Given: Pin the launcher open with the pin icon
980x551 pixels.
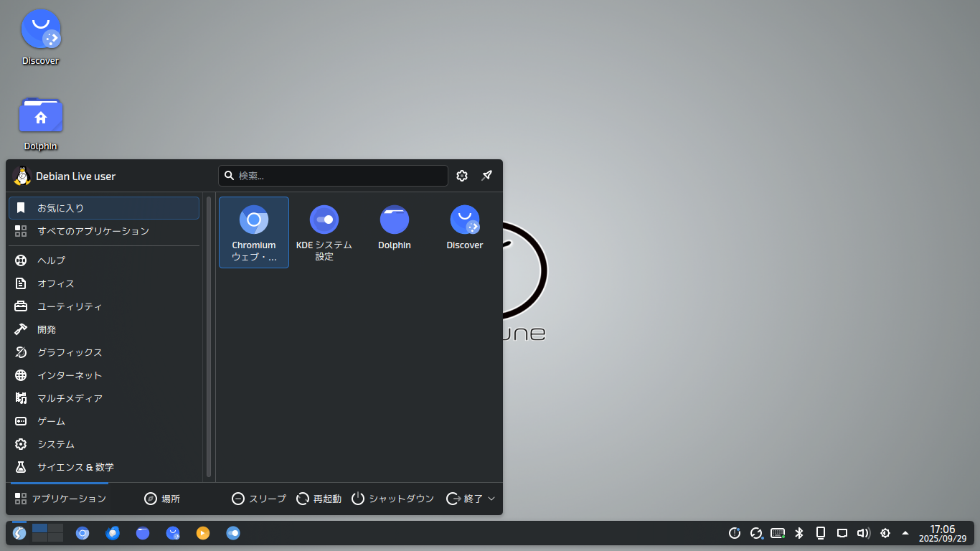Looking at the screenshot, I should click(487, 176).
